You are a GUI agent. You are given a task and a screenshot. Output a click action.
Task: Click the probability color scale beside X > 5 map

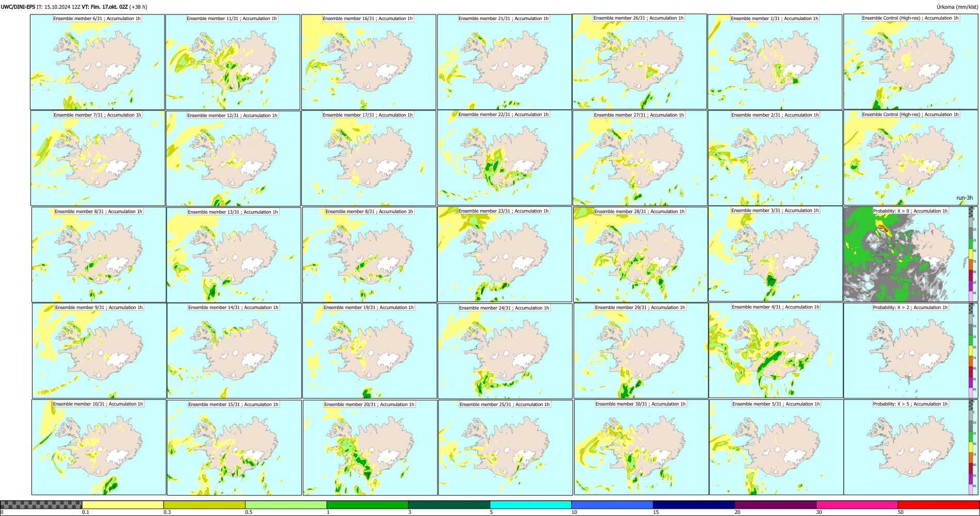(x=972, y=447)
